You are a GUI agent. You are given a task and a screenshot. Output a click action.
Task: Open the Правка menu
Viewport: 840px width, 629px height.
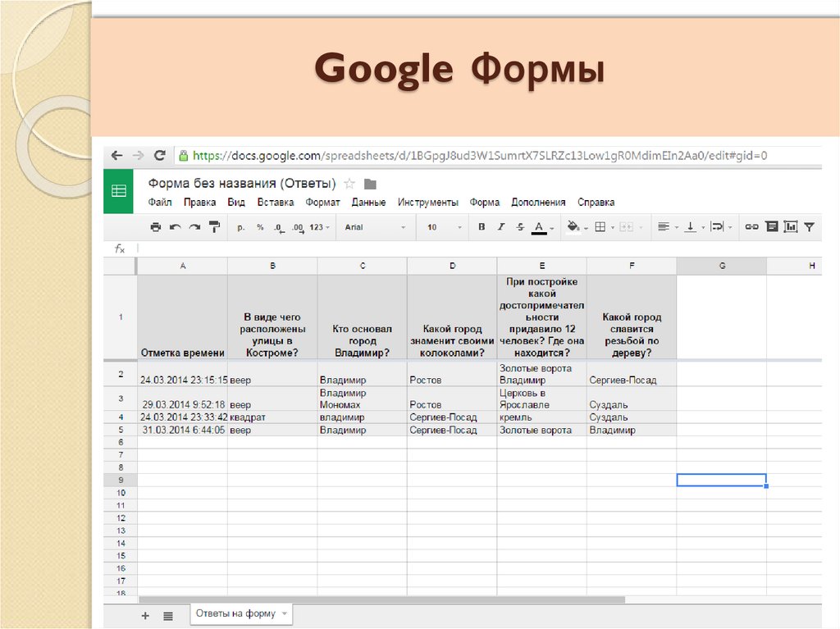199,203
